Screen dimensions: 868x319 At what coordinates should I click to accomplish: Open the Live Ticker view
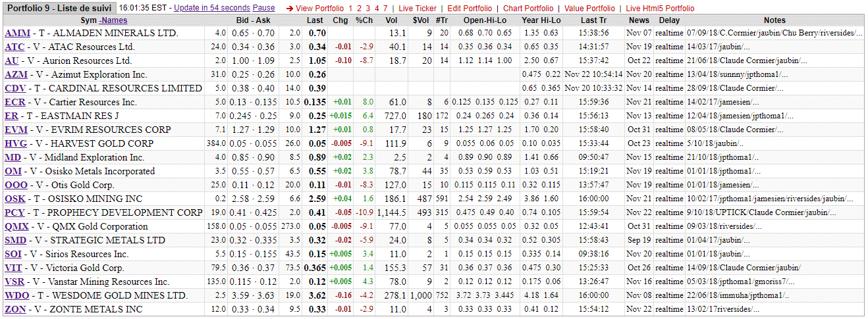pyautogui.click(x=418, y=9)
